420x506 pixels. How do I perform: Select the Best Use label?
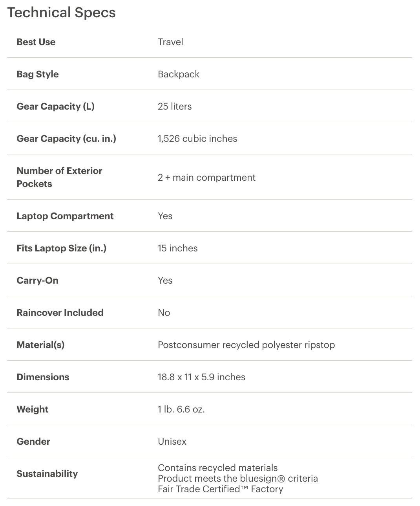[x=36, y=42]
